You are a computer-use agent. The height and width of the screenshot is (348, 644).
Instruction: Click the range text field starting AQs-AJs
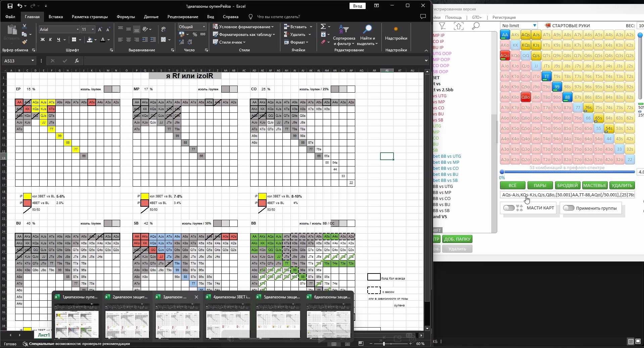click(567, 195)
